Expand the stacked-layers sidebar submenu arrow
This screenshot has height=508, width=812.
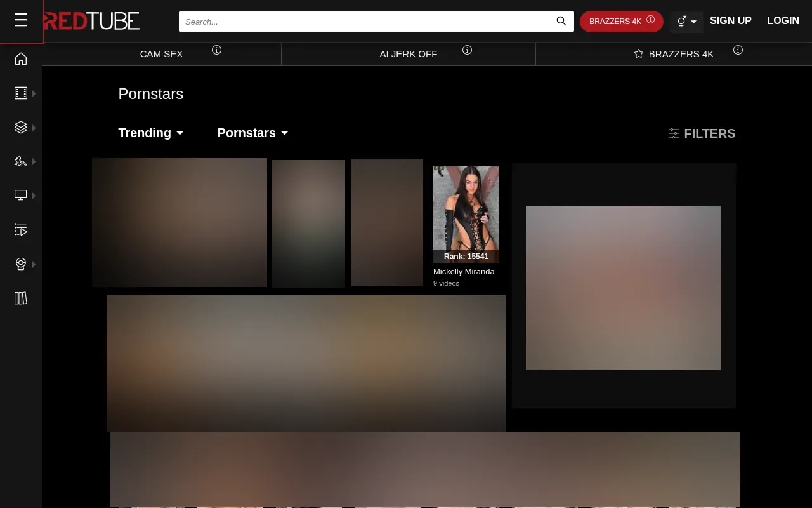(x=34, y=128)
